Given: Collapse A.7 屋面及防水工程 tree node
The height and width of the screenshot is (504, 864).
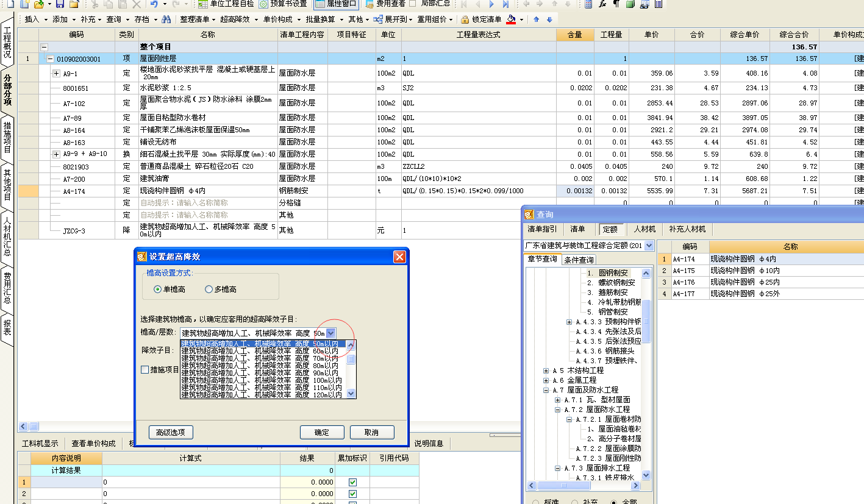Looking at the screenshot, I should (x=546, y=390).
